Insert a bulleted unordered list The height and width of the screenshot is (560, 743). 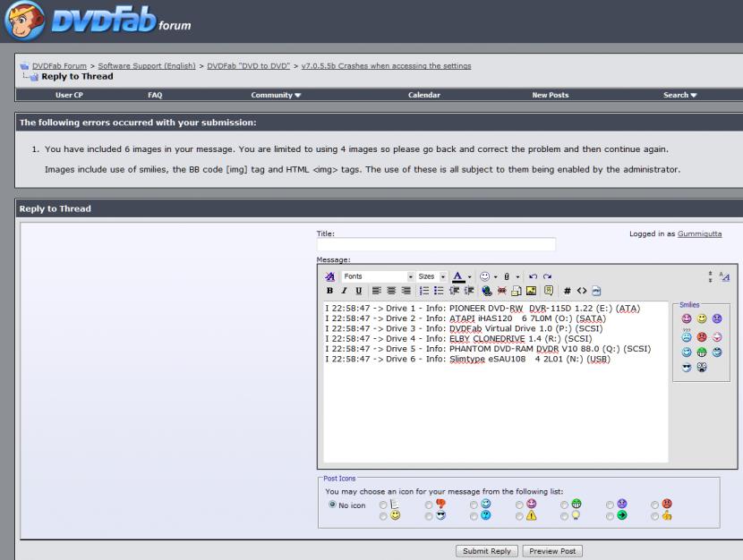point(439,291)
